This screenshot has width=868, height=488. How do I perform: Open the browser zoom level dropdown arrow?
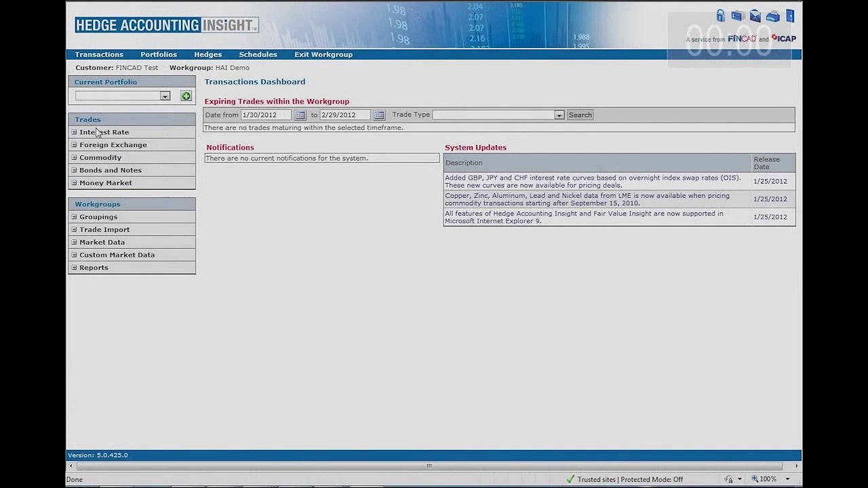click(x=787, y=479)
